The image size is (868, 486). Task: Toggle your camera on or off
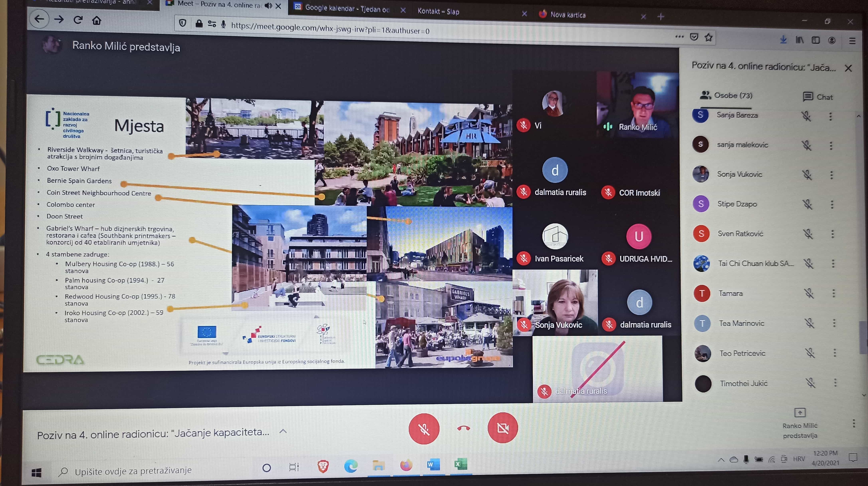tap(502, 428)
